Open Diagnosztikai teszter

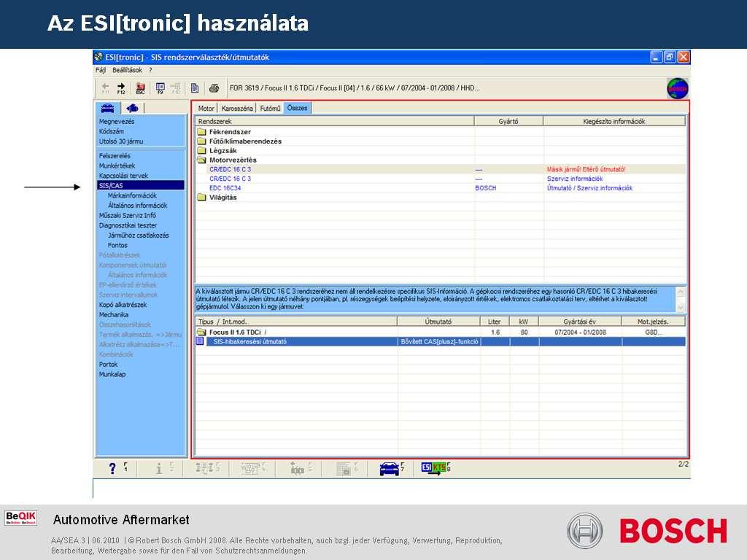pyautogui.click(x=128, y=225)
